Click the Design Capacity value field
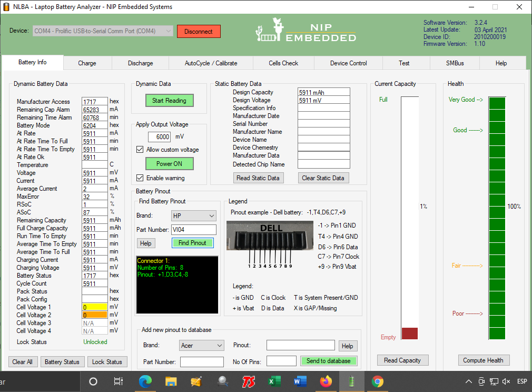The height and width of the screenshot is (392, 532). click(324, 92)
